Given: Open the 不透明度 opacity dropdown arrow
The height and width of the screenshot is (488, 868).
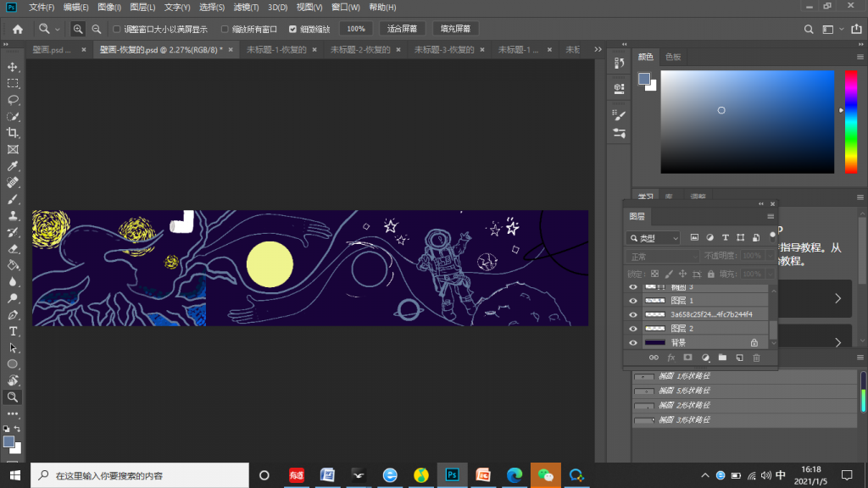Looking at the screenshot, I should coord(770,256).
